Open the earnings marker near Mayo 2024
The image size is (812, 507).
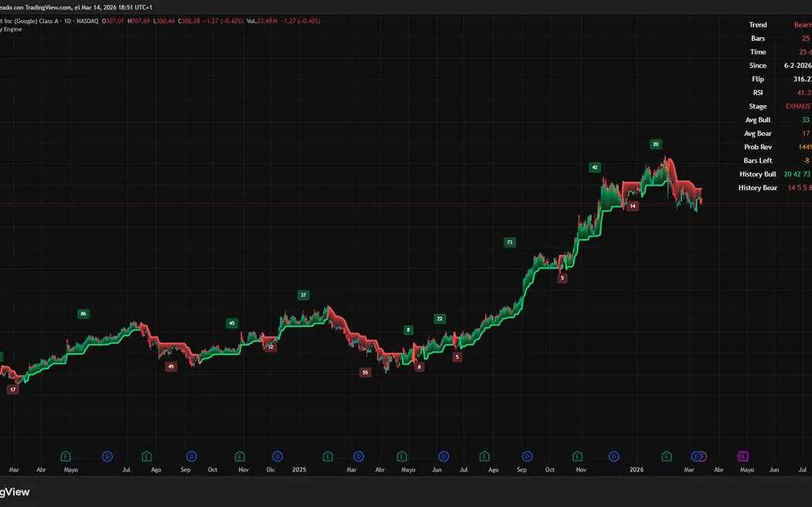[x=65, y=456]
